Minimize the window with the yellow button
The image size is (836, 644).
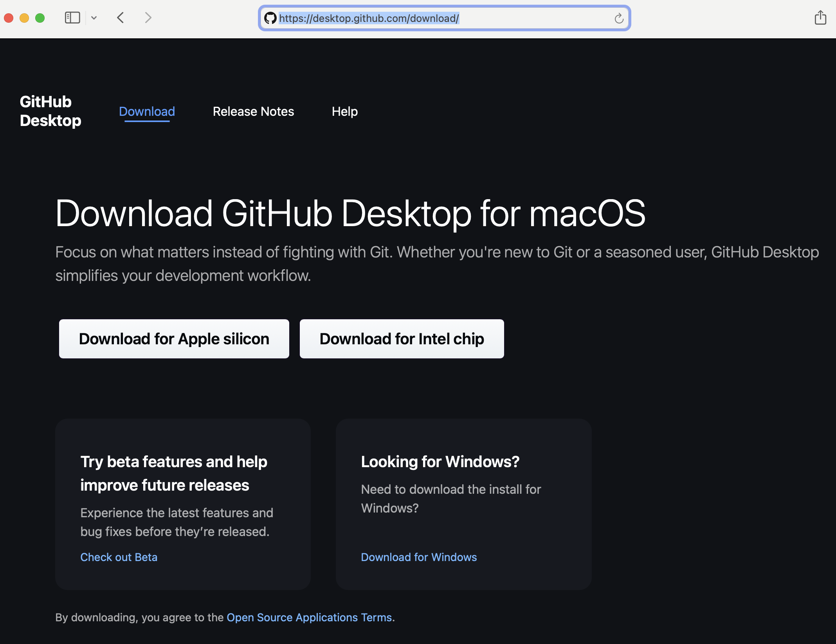coord(23,18)
